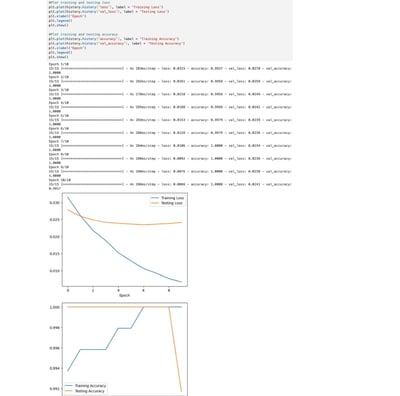Click the 0.994 y-axis tick on accuracy chart
Viewport: 400px width, 396px height.
tap(55, 368)
